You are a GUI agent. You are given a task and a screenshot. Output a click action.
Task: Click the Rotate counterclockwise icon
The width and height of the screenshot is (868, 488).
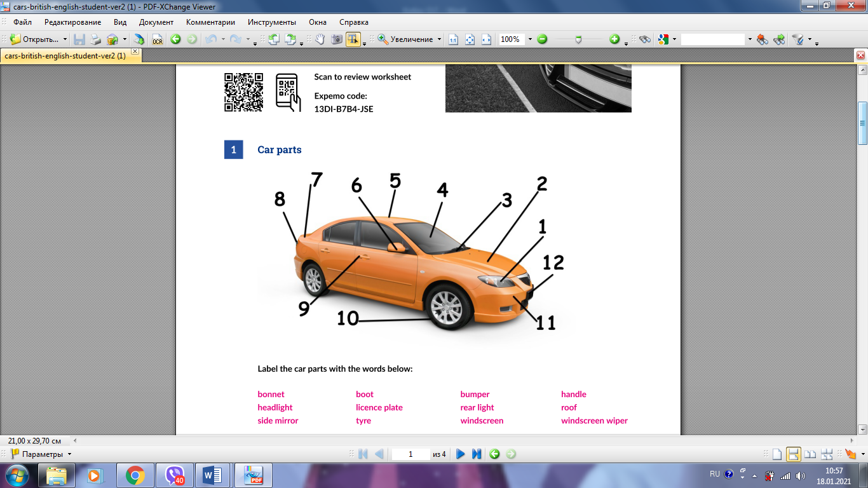click(x=274, y=39)
